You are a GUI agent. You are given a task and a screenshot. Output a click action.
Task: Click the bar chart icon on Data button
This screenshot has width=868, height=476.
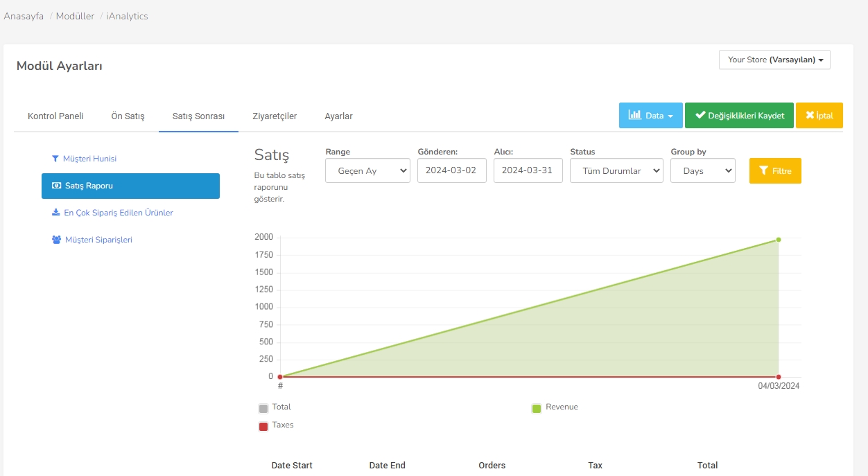[x=634, y=115]
